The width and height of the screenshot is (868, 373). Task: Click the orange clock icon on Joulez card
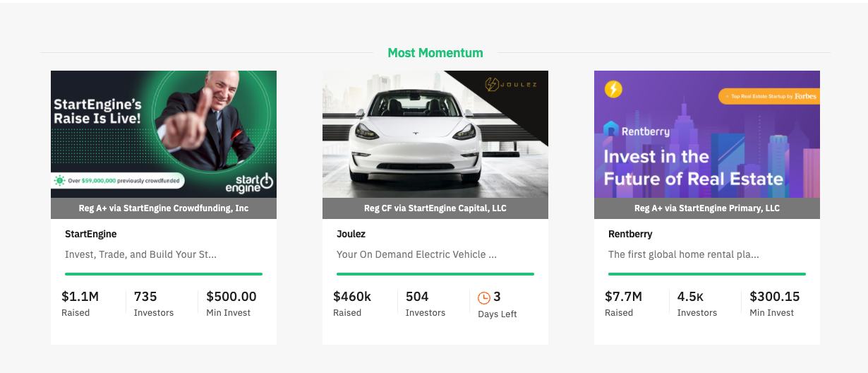pyautogui.click(x=483, y=298)
